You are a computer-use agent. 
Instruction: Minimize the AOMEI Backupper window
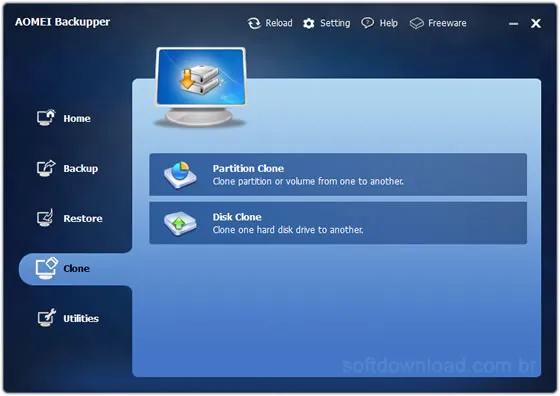click(514, 24)
